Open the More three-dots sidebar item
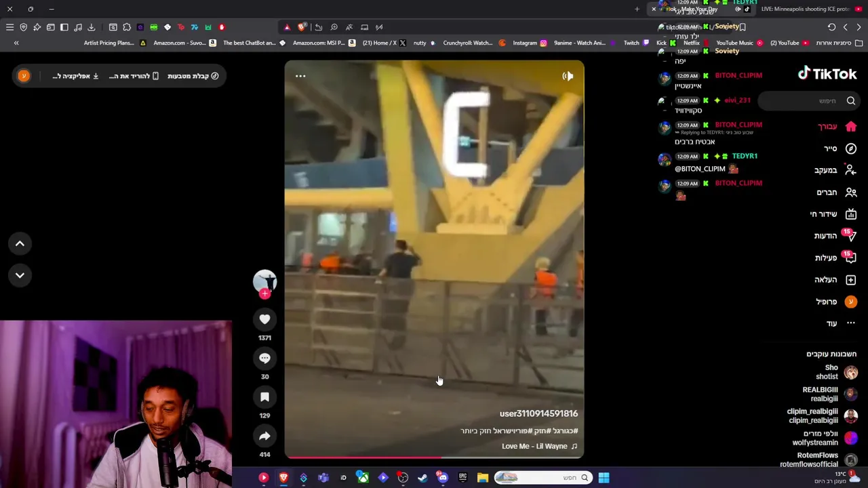The width and height of the screenshot is (868, 488). tap(841, 323)
